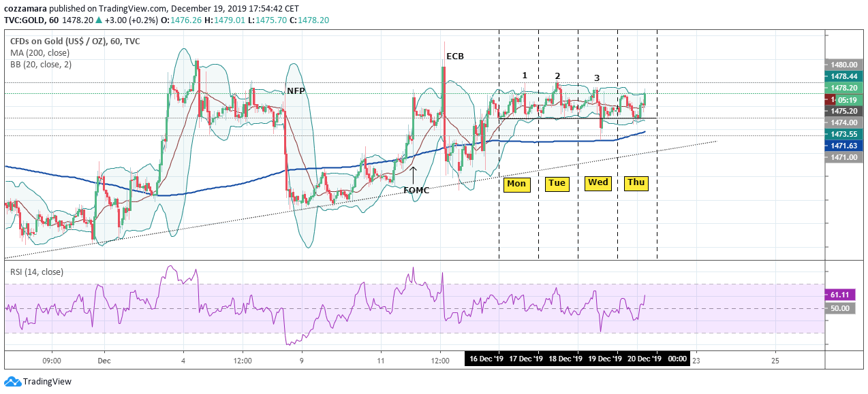This screenshot has width=868, height=394.
Task: Click the 20 Dec '19 date marker
Action: tap(643, 359)
